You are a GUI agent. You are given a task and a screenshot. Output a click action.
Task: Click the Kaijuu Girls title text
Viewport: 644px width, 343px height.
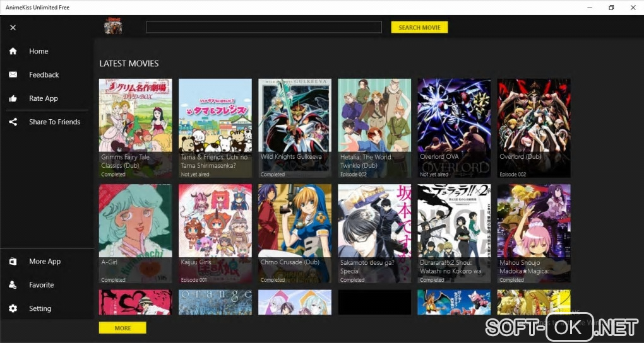[196, 262]
